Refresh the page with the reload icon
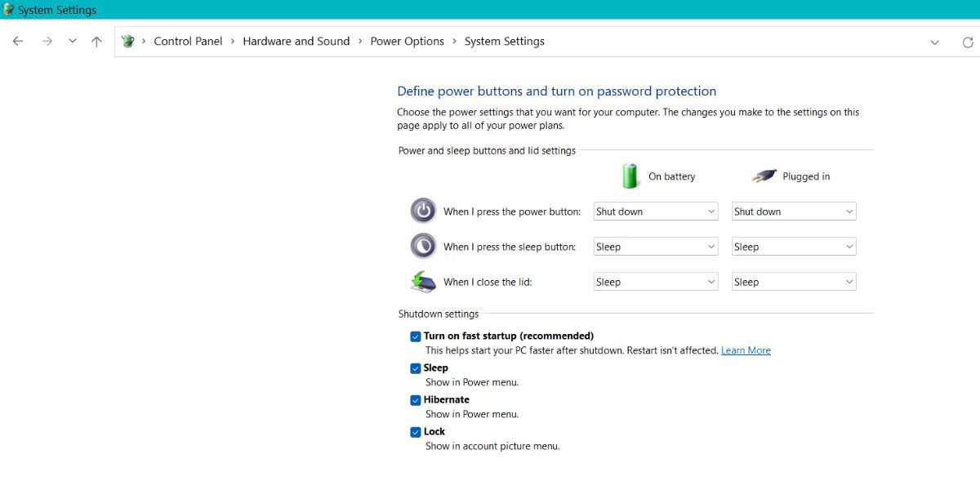Image resolution: width=980 pixels, height=490 pixels. click(968, 42)
